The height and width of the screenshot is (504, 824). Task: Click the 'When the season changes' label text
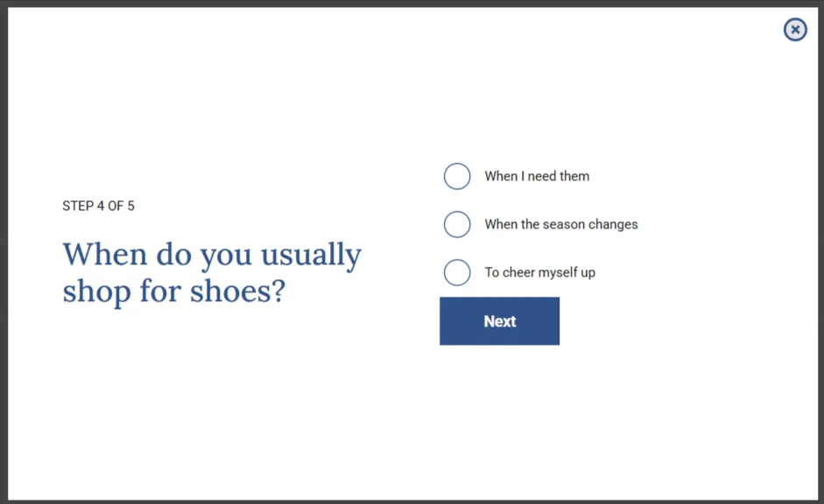[560, 224]
